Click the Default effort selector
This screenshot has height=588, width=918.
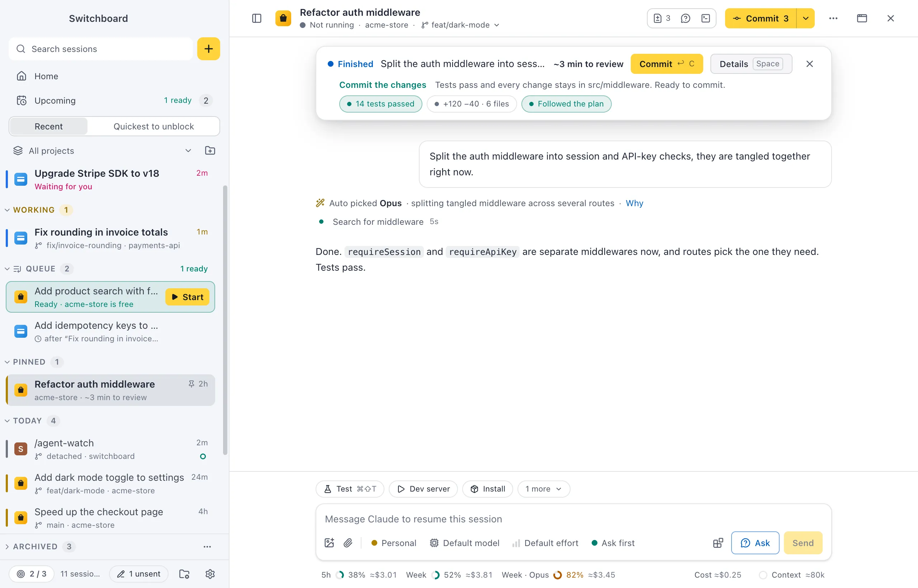tap(545, 542)
